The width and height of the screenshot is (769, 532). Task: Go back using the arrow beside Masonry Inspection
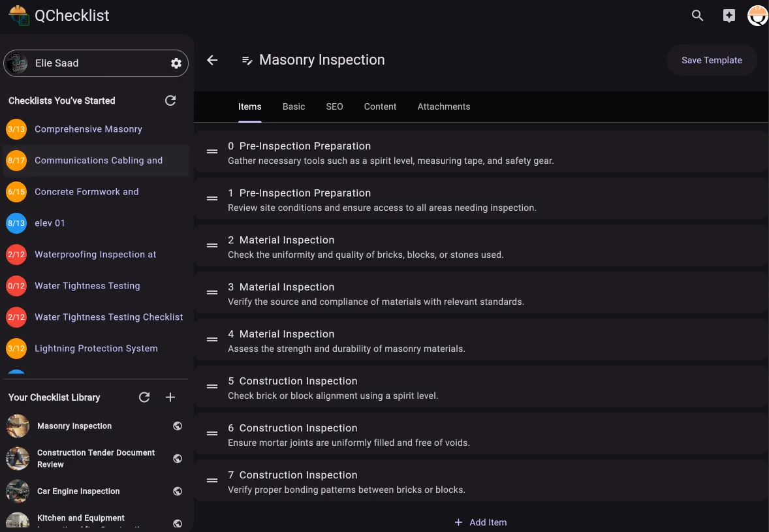[212, 59]
